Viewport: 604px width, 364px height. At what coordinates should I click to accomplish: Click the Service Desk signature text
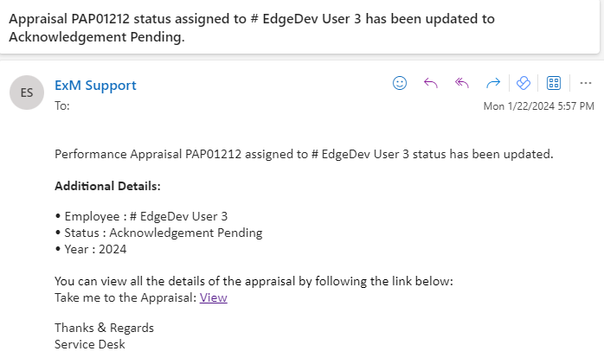(90, 344)
